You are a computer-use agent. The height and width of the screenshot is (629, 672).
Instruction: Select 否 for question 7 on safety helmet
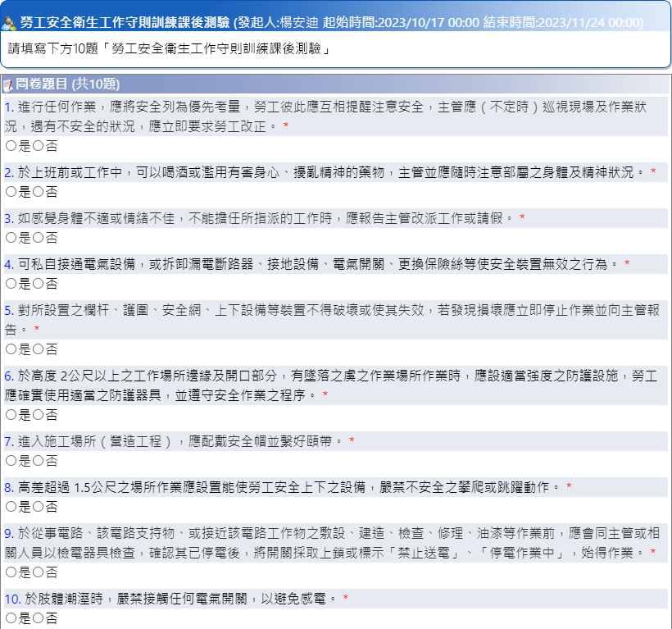(39, 461)
